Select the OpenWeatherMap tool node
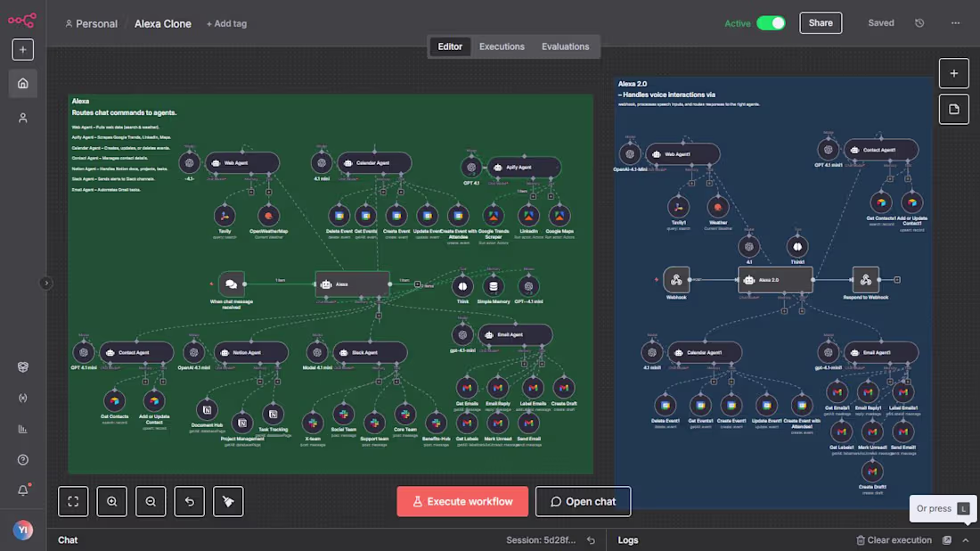 (x=269, y=216)
